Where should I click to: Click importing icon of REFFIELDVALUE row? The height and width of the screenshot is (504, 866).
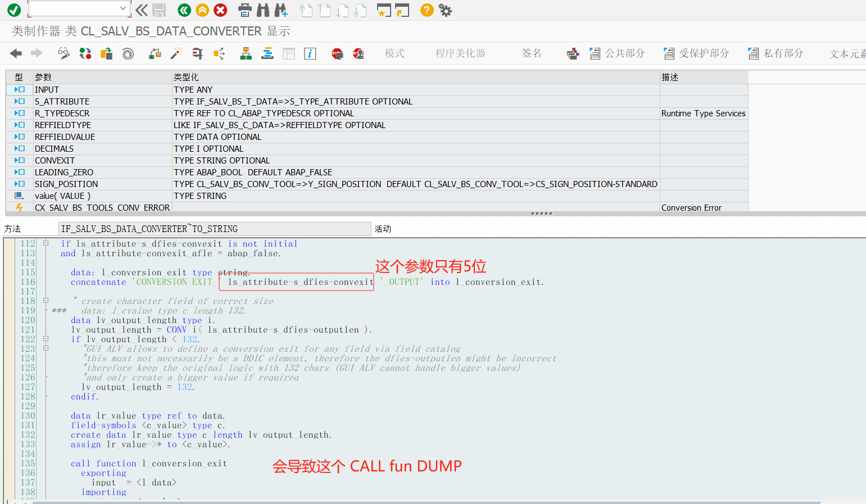[x=20, y=137]
